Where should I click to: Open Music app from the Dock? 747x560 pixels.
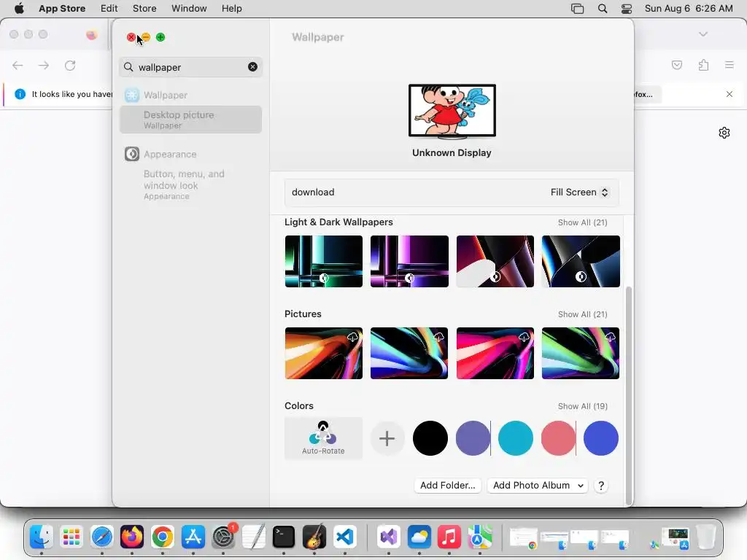449,537
